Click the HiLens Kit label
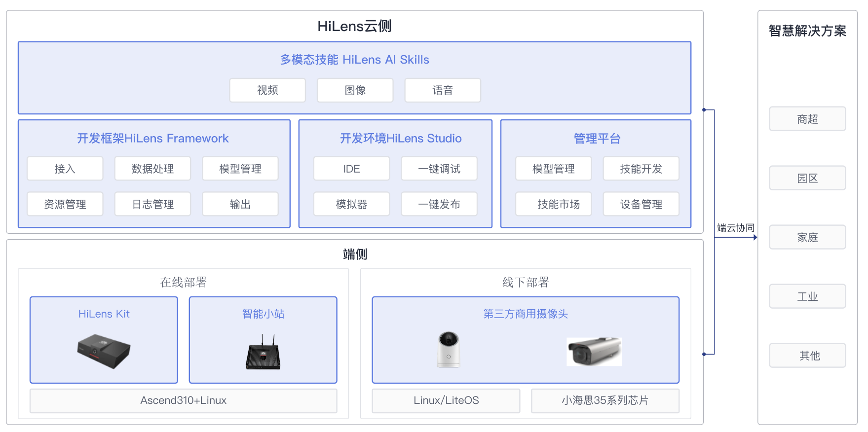Screen dimensions: 868x432 (x=104, y=314)
